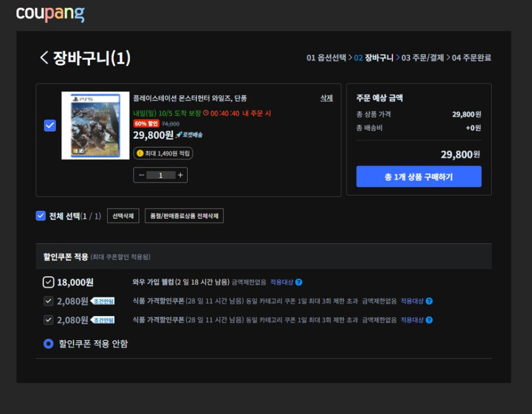The width and height of the screenshot is (532, 414).
Task: Uncheck the product selection checkbox
Action: point(50,125)
